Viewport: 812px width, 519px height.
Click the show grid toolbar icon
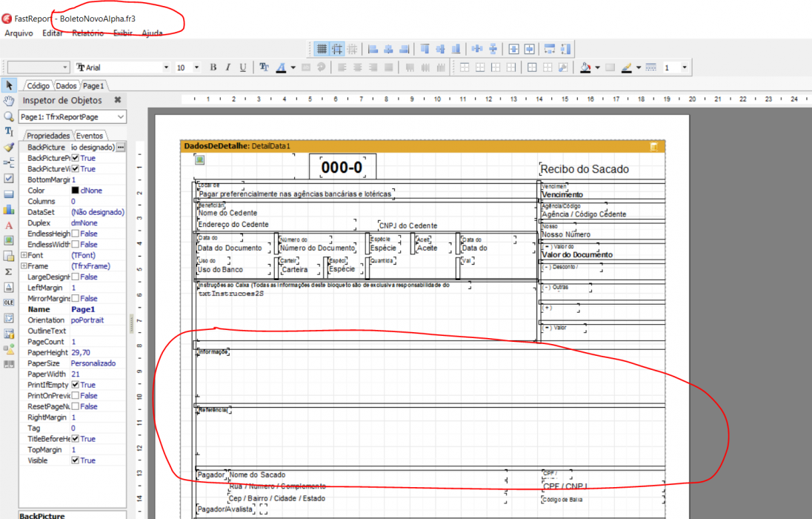pyautogui.click(x=322, y=49)
